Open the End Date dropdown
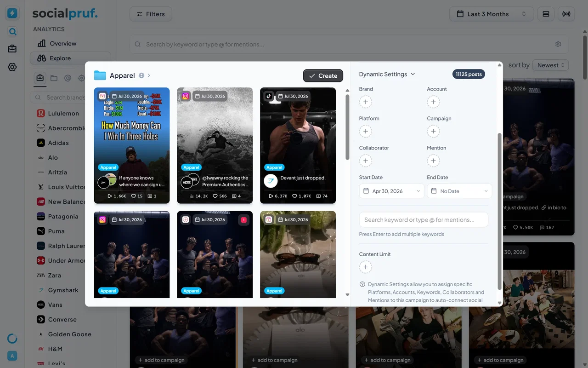The image size is (588, 368). (x=459, y=191)
